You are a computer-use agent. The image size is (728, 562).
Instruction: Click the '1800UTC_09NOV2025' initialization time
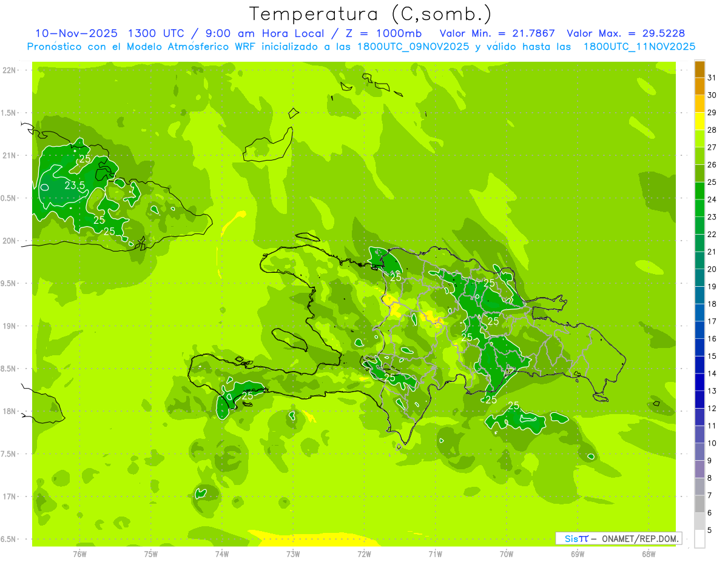pyautogui.click(x=413, y=47)
